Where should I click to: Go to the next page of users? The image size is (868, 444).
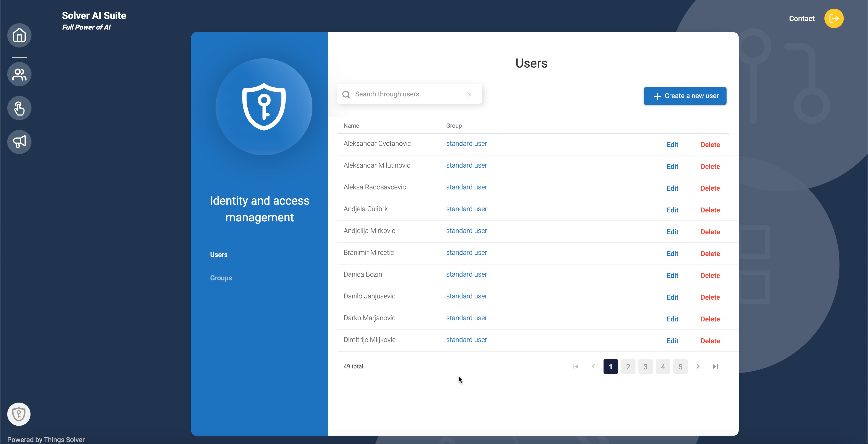pyautogui.click(x=698, y=366)
